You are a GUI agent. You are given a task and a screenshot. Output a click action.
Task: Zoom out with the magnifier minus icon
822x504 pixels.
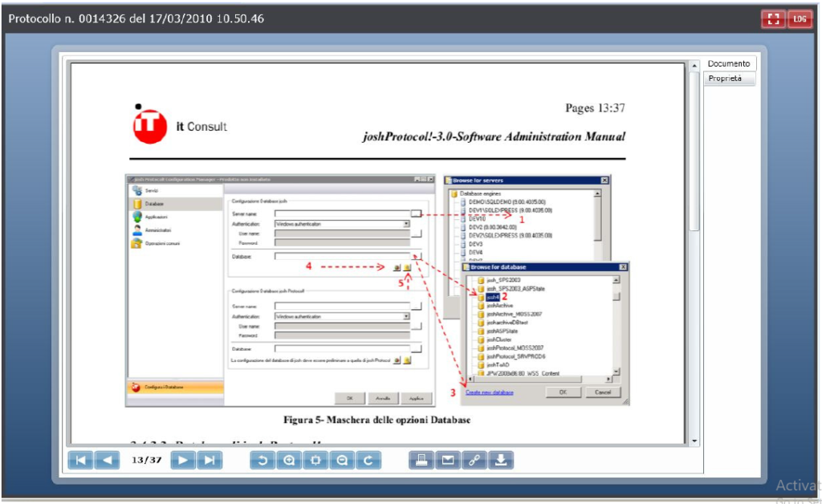point(342,461)
